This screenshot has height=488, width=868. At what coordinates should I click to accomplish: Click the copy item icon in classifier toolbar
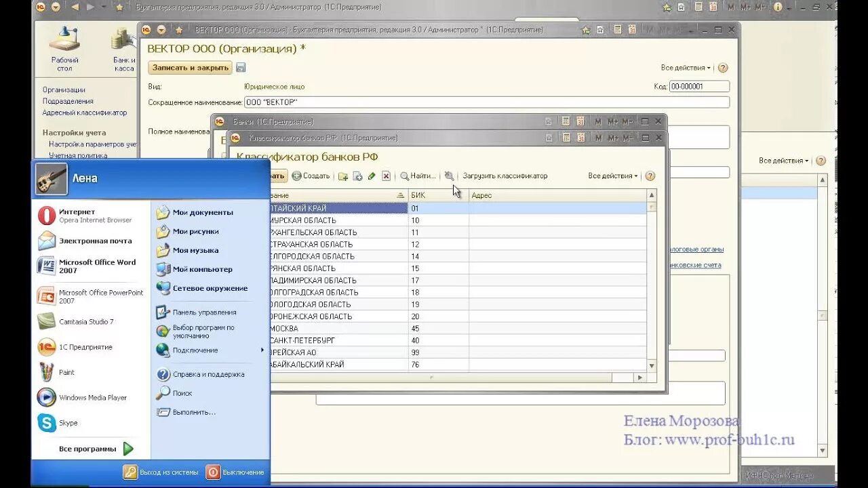357,176
